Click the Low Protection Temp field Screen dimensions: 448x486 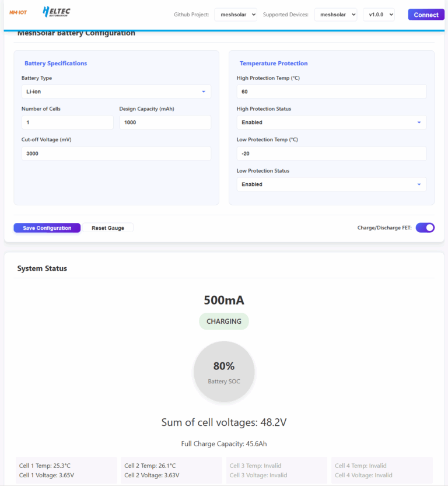click(x=331, y=153)
